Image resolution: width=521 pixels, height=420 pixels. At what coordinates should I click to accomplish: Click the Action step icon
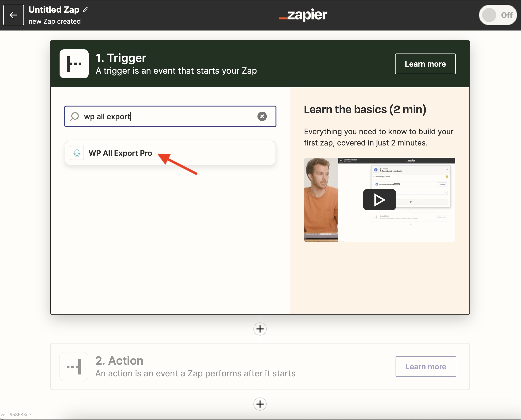pyautogui.click(x=74, y=367)
